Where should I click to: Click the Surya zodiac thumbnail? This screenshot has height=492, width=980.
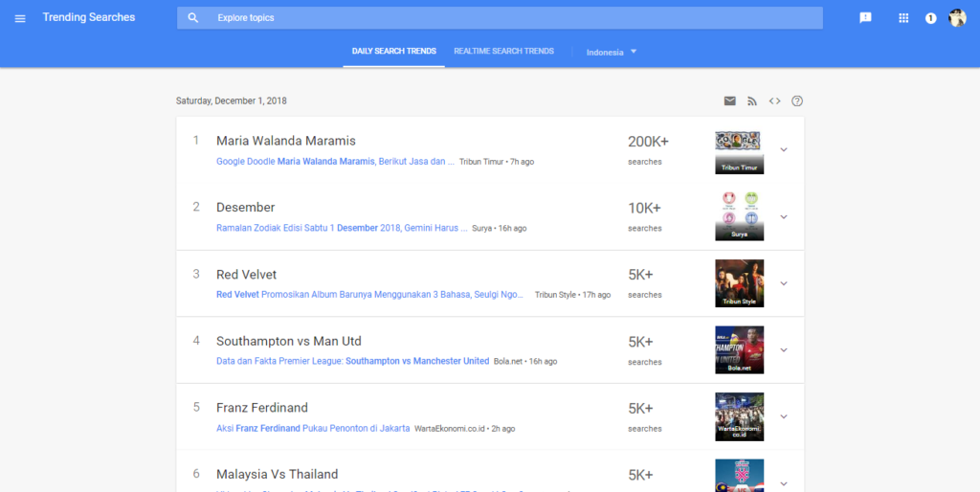[740, 216]
